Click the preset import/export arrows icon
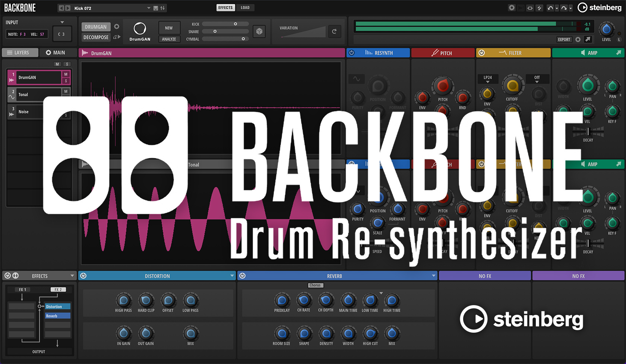The height and width of the screenshot is (364, 626). pos(163,8)
